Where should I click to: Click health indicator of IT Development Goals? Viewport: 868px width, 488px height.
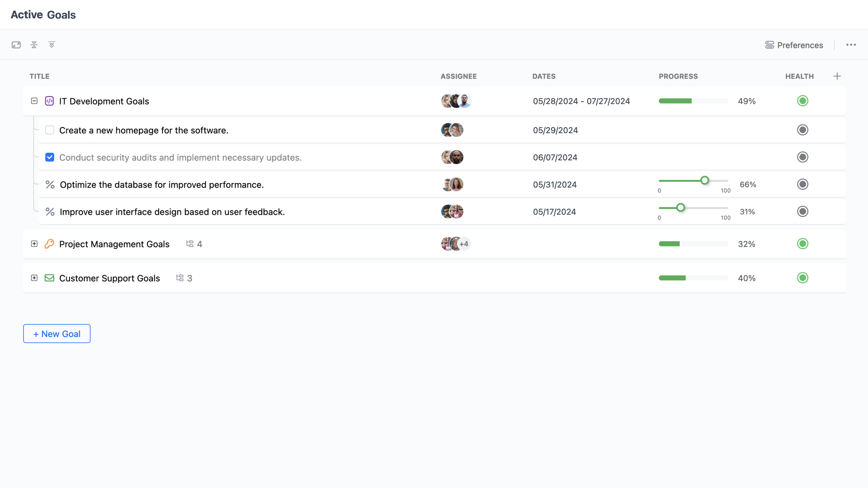click(802, 101)
